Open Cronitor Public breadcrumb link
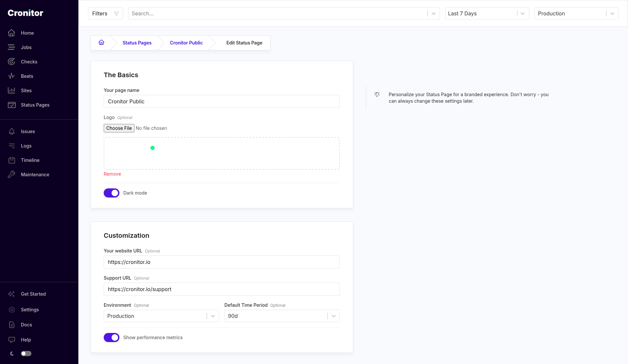Screen dimensions: 628x364 click(186, 43)
